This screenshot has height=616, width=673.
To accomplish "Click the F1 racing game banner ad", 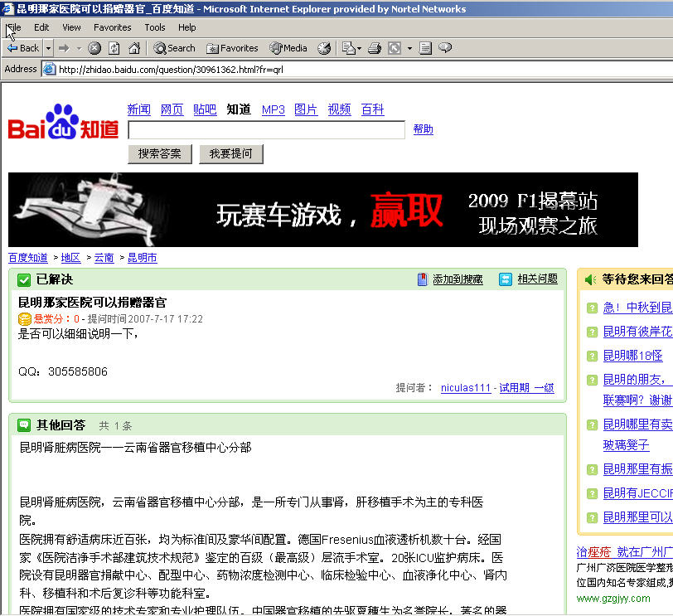I will point(323,210).
